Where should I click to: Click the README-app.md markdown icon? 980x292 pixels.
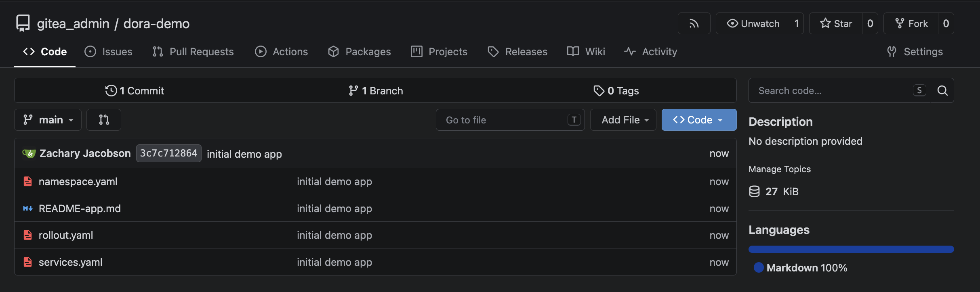point(27,209)
